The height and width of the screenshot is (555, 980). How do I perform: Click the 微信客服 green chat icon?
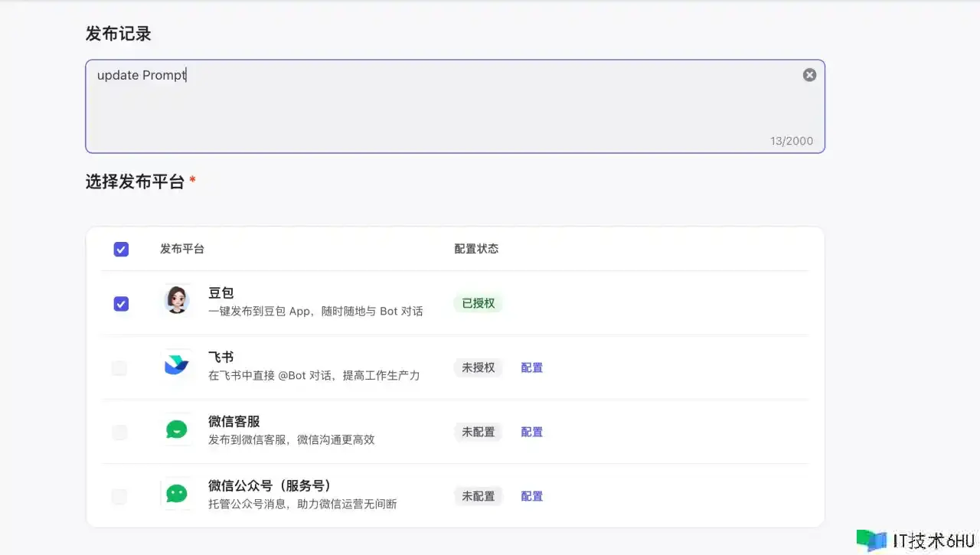click(177, 429)
